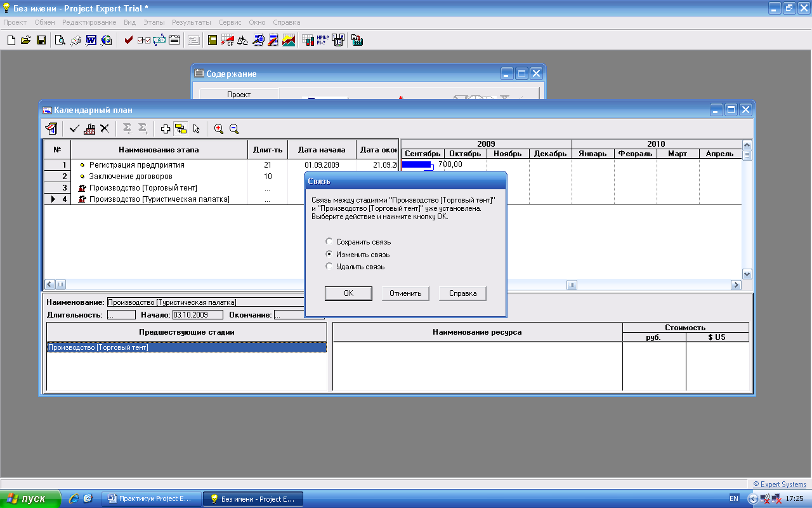Select the Сохранить связь radio option
This screenshot has width=812, height=508.
tap(357, 242)
